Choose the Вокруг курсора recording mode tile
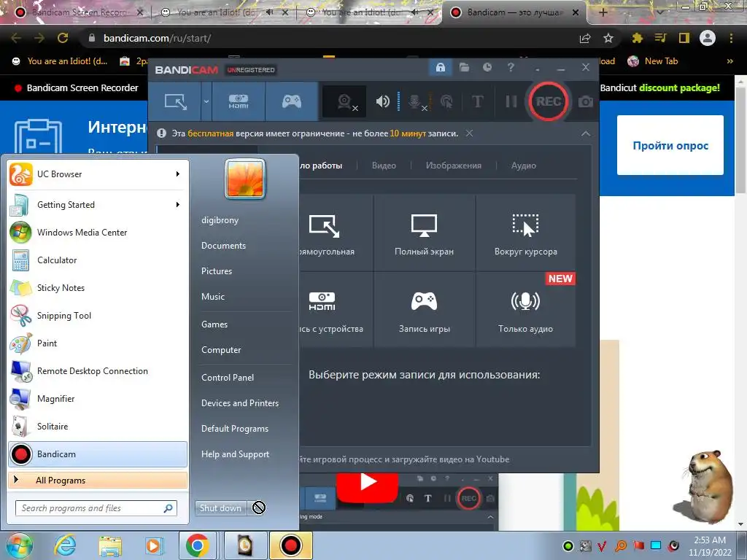747x560 pixels. click(x=525, y=233)
